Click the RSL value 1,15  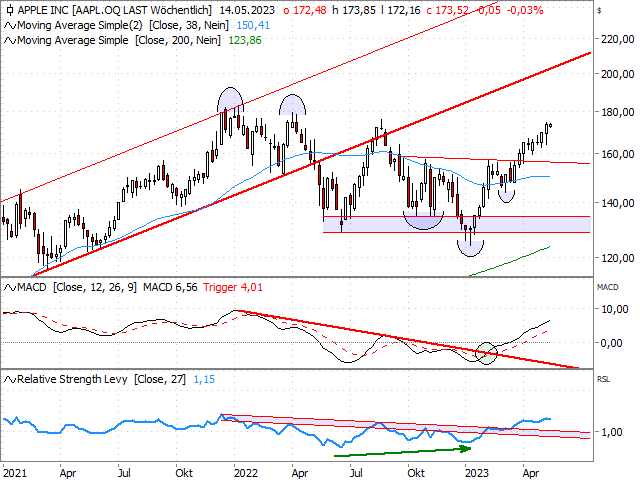pos(204,379)
